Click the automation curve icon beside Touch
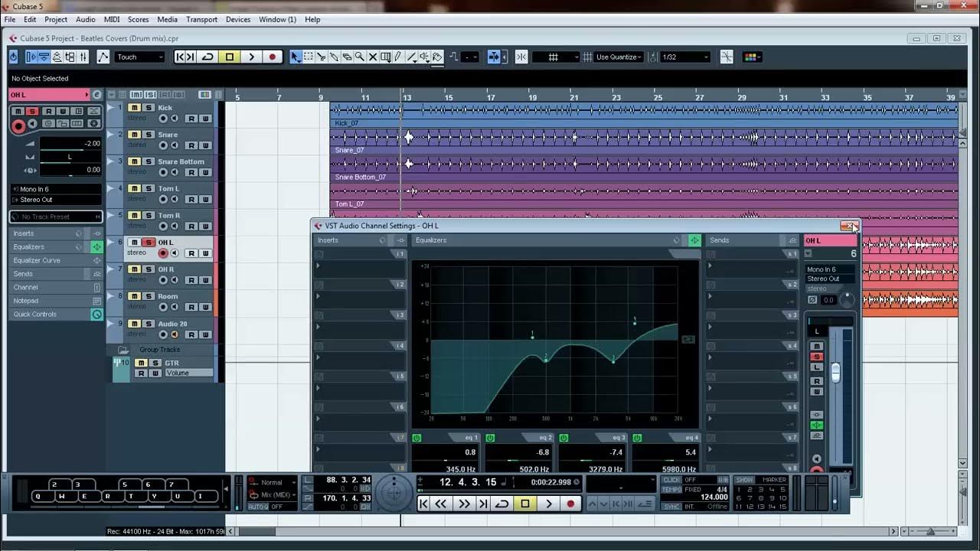Image resolution: width=980 pixels, height=551 pixels. [103, 57]
